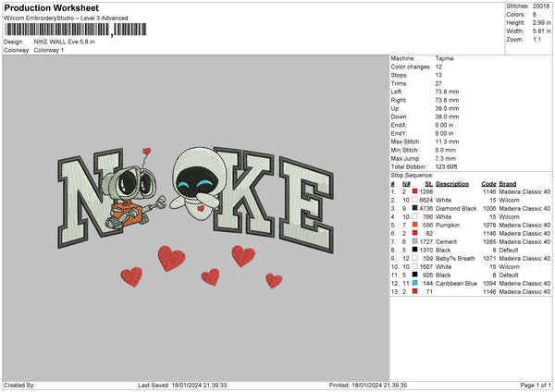Select the Max Stitch value 11.3 mm

pyautogui.click(x=447, y=141)
